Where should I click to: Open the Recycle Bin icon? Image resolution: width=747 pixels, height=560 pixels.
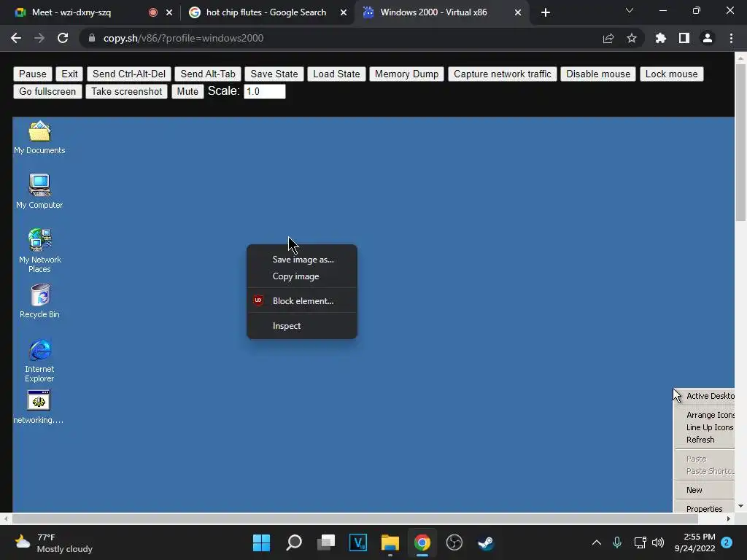40,301
